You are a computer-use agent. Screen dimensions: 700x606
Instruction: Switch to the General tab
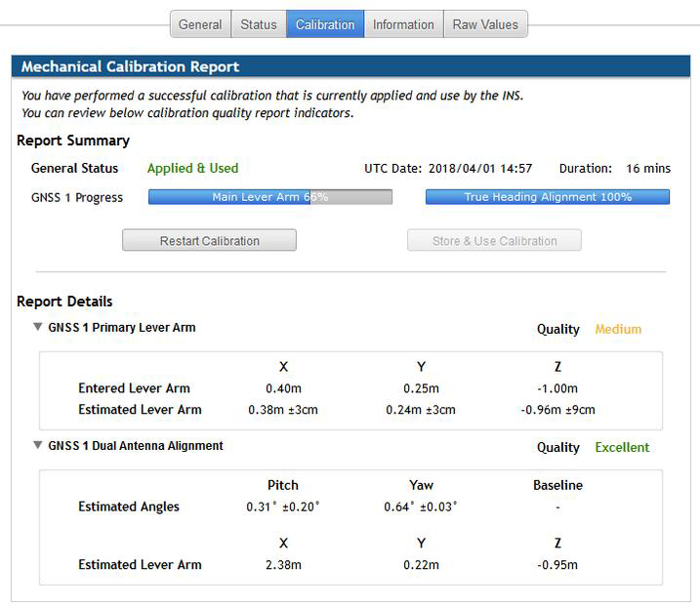click(x=200, y=24)
